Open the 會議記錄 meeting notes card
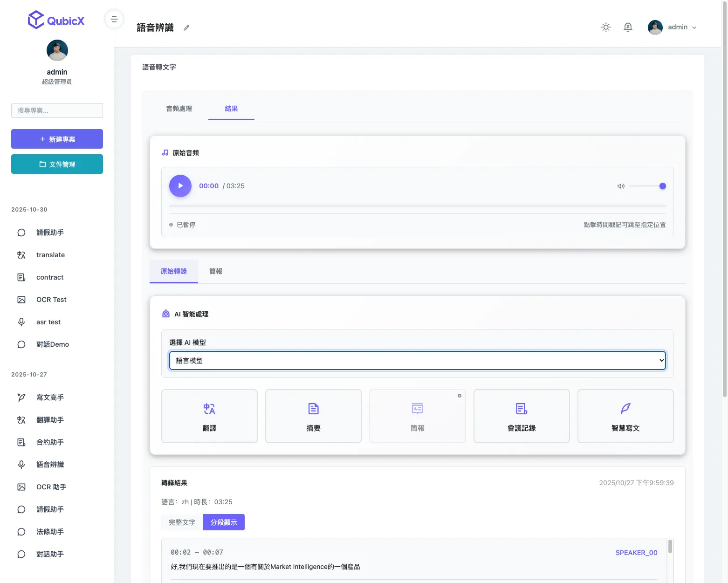 coord(521,416)
